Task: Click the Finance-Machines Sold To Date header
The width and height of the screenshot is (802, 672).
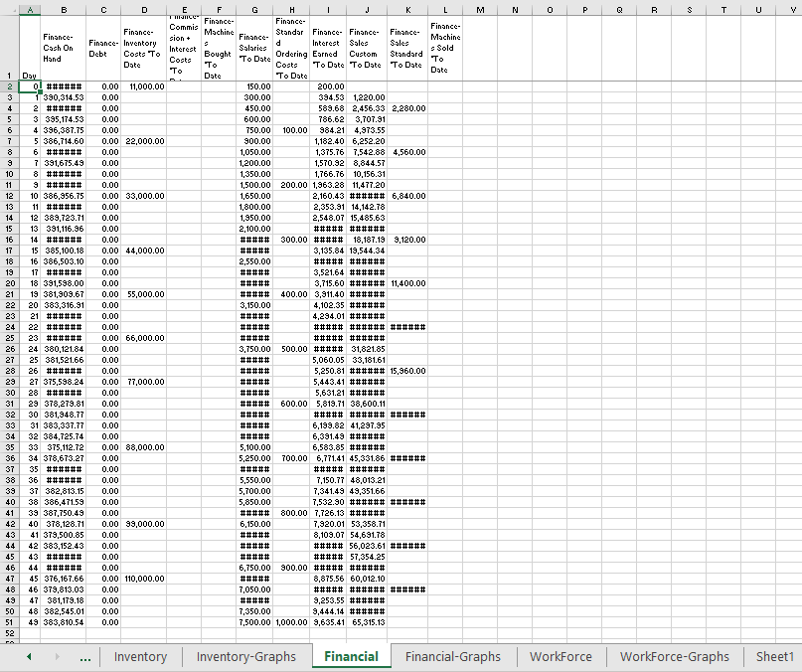Action: pyautogui.click(x=445, y=48)
